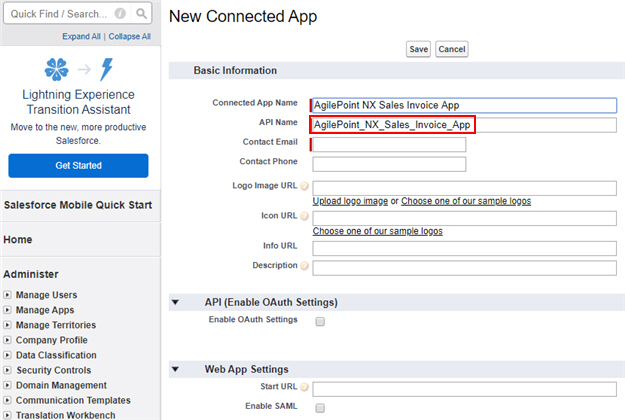This screenshot has width=625, height=420.
Task: Expand the Data Classification arrow
Action: point(7,355)
